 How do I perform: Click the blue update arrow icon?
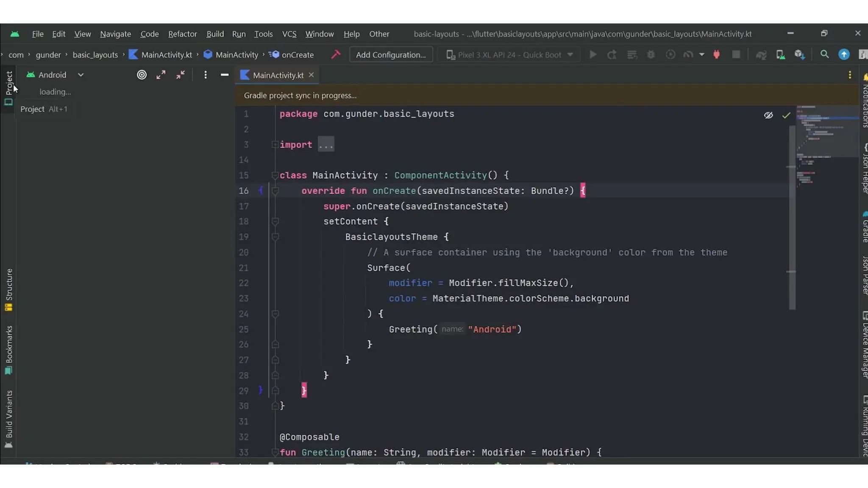coord(844,55)
